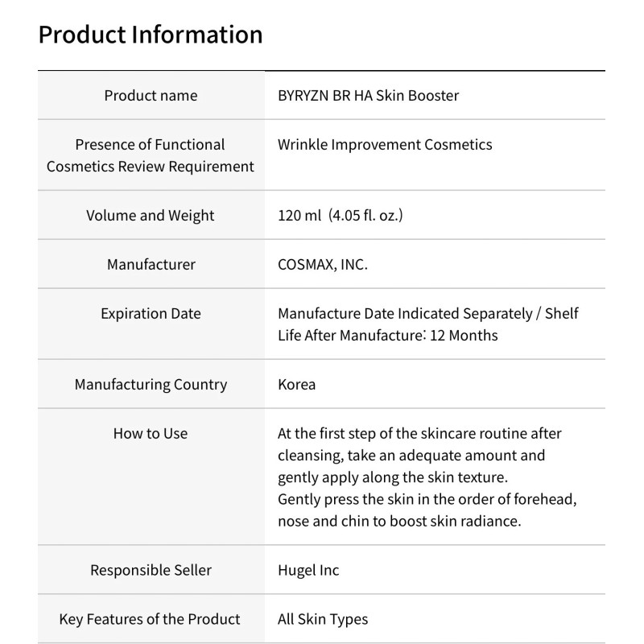
Task: Click the All Skin Types value
Action: point(322,620)
